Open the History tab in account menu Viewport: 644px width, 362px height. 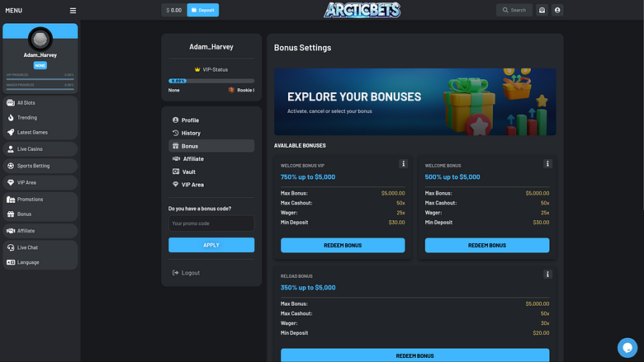[211, 134]
